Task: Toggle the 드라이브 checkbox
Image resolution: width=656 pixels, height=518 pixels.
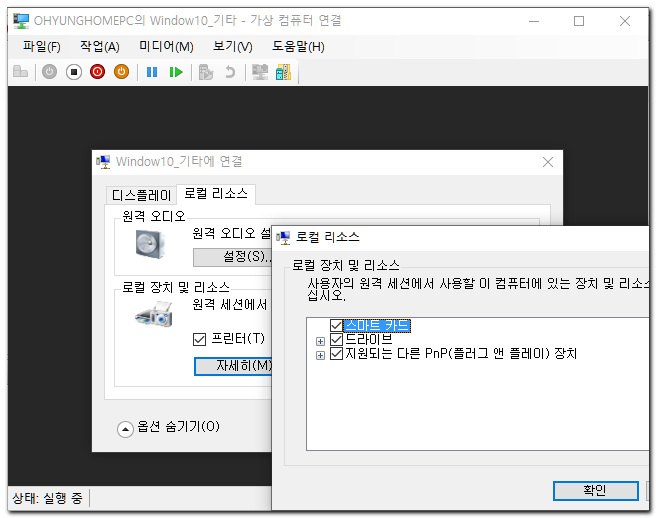Action: 336,340
